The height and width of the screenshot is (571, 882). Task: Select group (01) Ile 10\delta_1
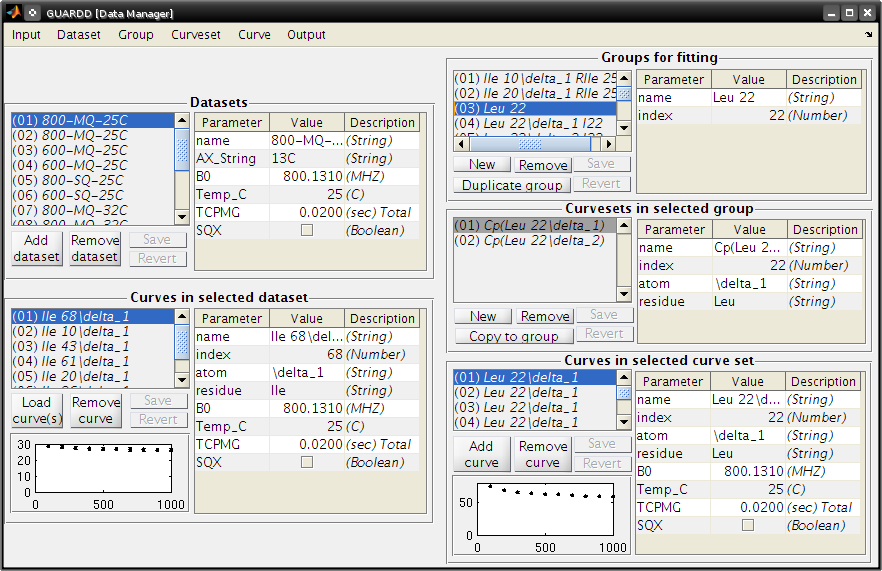pos(536,78)
